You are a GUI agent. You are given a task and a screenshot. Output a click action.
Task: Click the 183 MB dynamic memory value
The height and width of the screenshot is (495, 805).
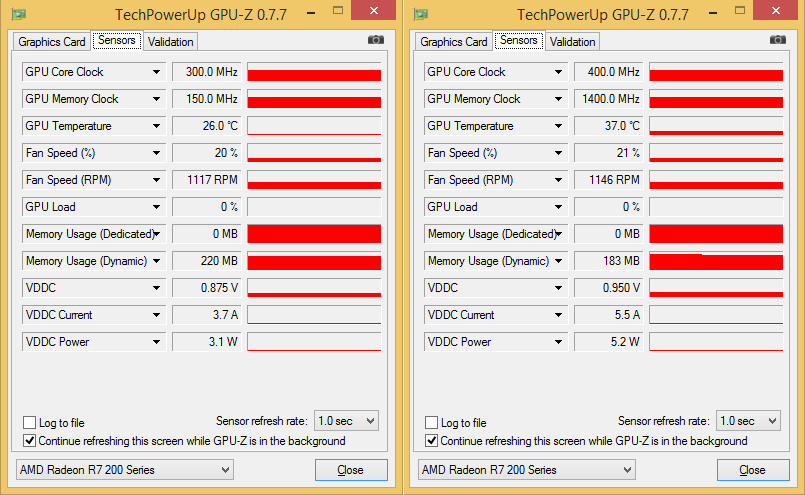608,261
